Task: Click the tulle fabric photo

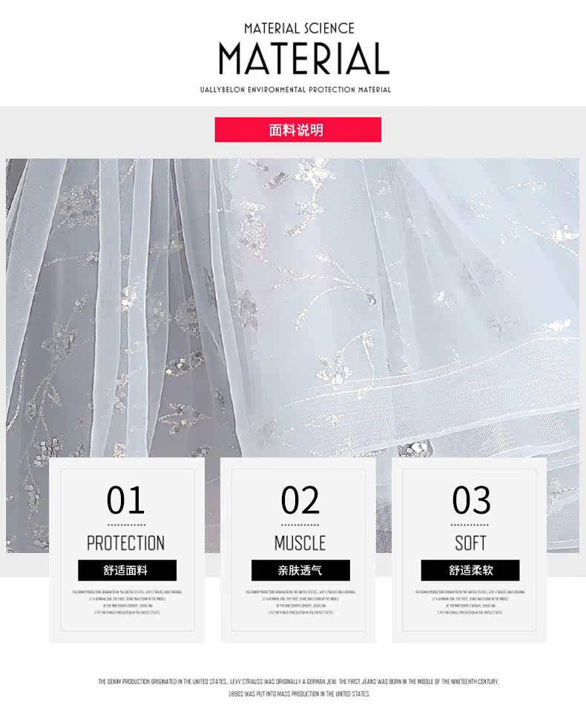Action: coord(293,306)
